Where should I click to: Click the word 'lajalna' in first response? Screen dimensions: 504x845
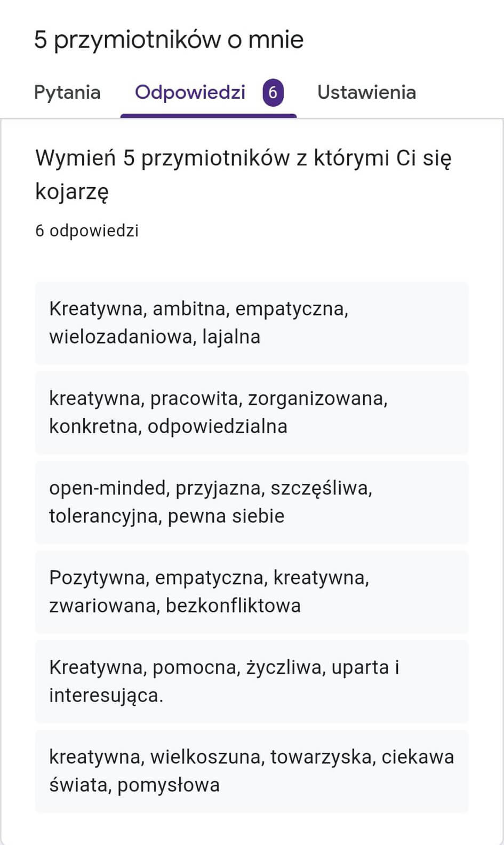click(231, 337)
